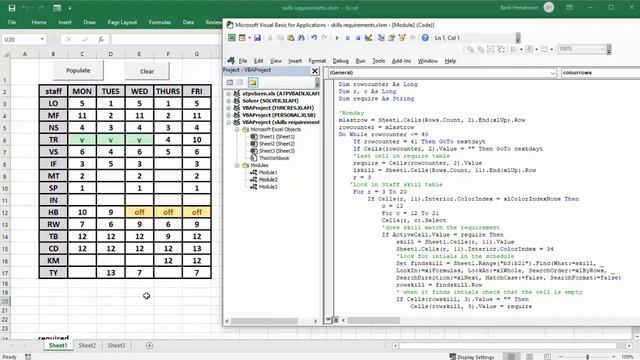Close the Project - VBAProject panel
640x360 pixels.
point(315,71)
